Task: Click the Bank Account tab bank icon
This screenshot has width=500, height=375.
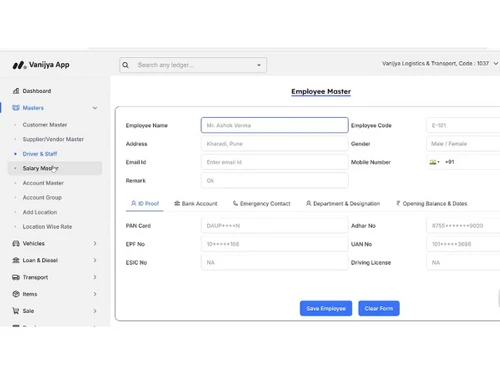Action: [177, 203]
